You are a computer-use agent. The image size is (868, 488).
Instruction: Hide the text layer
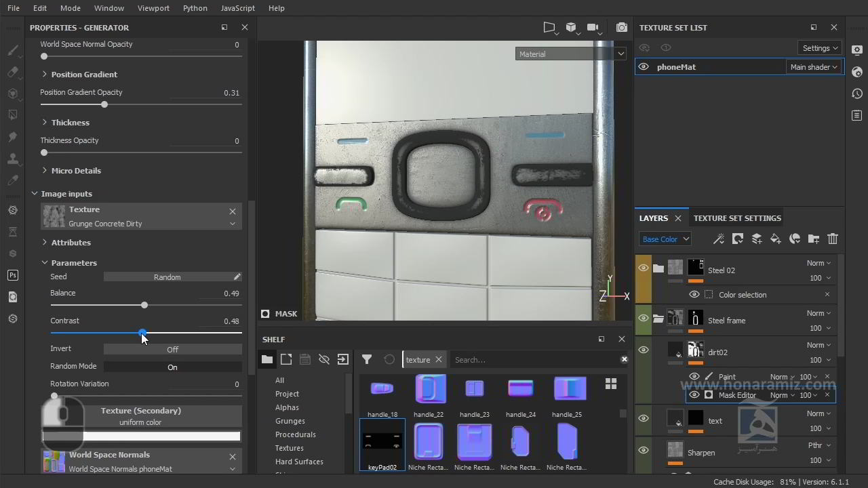pyautogui.click(x=644, y=418)
